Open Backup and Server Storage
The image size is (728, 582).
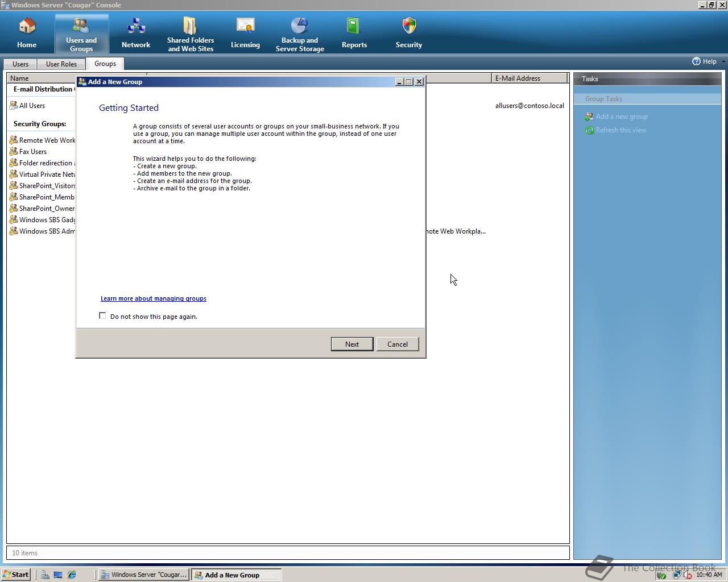pyautogui.click(x=300, y=34)
